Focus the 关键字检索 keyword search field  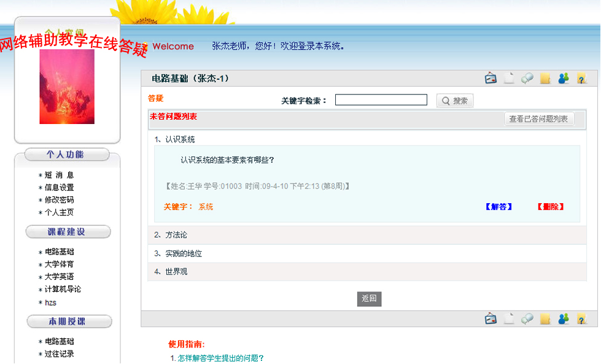point(381,100)
